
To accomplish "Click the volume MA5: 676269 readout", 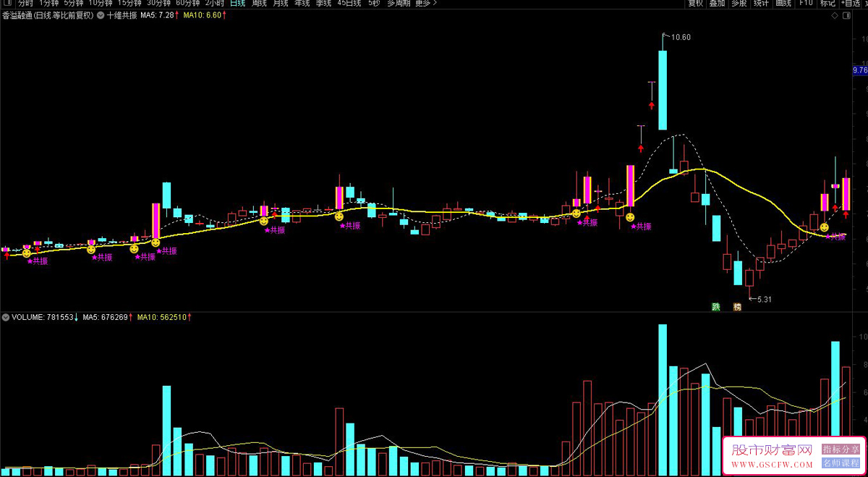I will point(106,317).
